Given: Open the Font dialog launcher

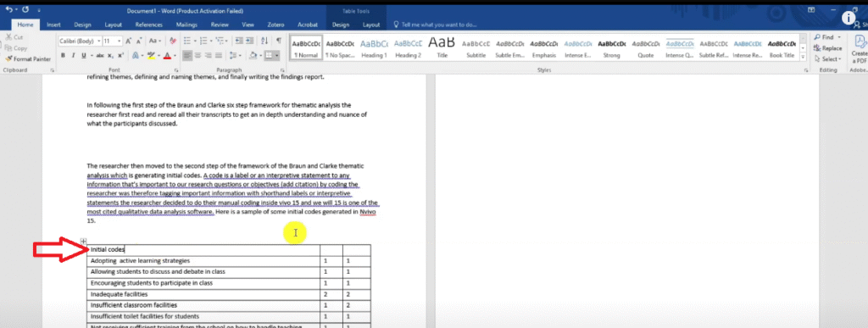Looking at the screenshot, I should (176, 71).
